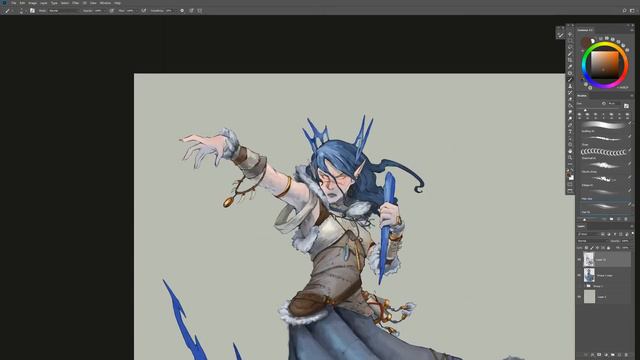Open the Edit menu
The image size is (640, 360).
pyautogui.click(x=22, y=3)
